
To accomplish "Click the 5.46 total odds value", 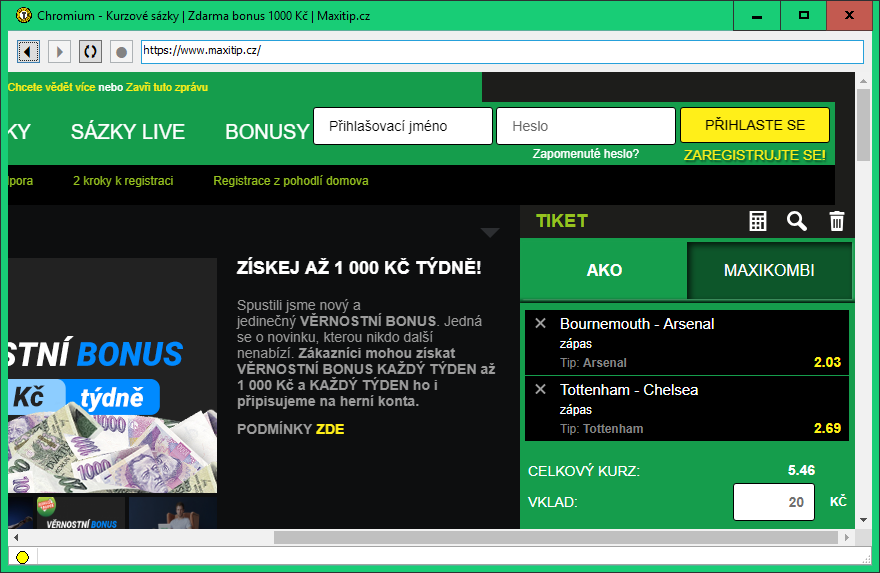I will tap(801, 470).
